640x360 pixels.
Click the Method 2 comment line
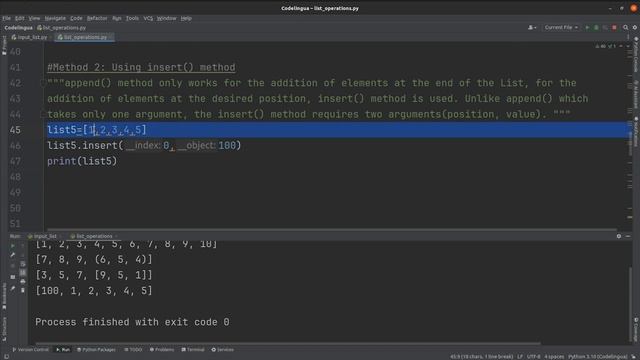[x=141, y=67]
